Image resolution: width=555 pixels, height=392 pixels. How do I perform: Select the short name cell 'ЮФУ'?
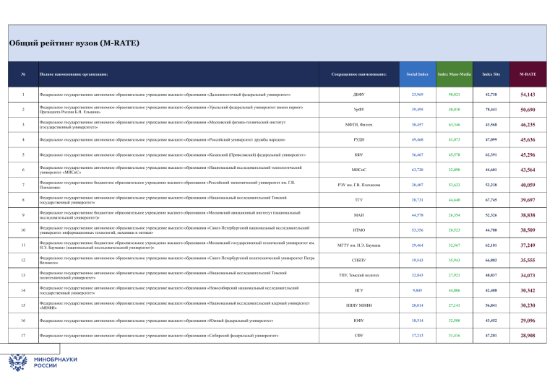coord(359,321)
